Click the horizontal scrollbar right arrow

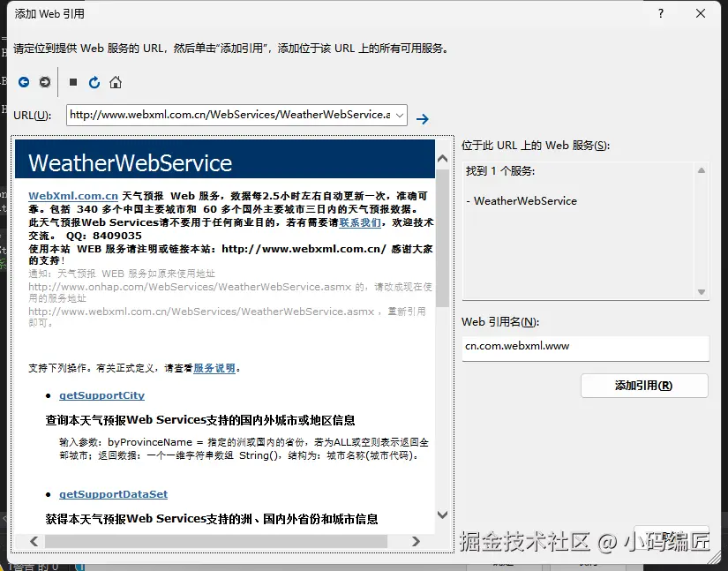[x=416, y=541]
